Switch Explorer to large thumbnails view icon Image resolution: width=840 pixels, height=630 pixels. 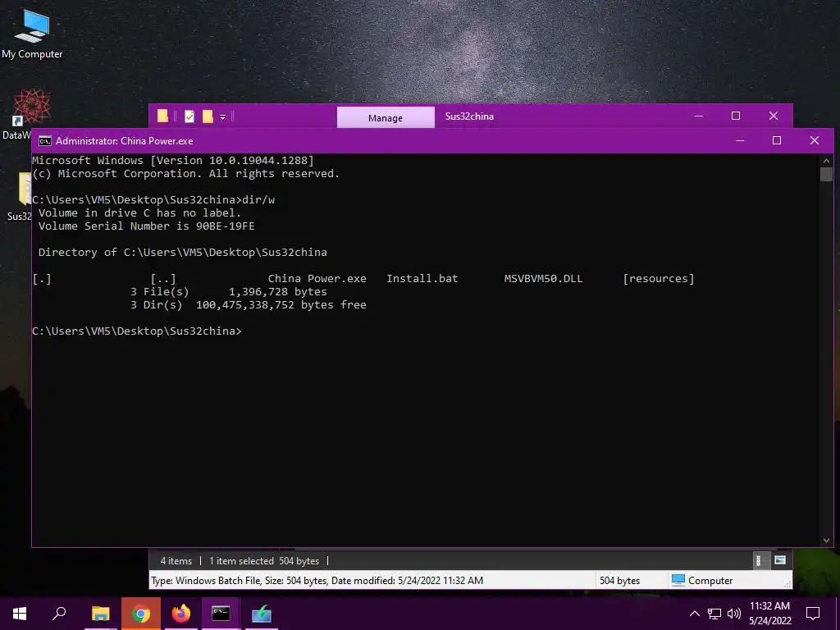click(x=780, y=560)
